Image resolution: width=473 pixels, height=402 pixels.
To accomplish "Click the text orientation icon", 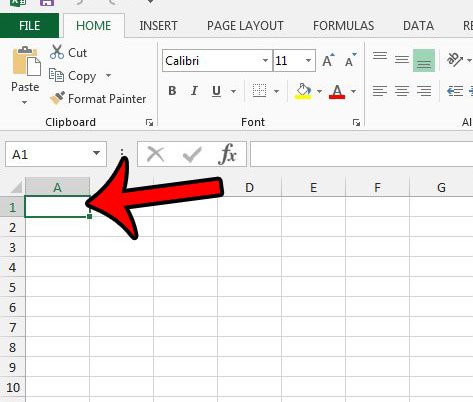I will tap(455, 60).
